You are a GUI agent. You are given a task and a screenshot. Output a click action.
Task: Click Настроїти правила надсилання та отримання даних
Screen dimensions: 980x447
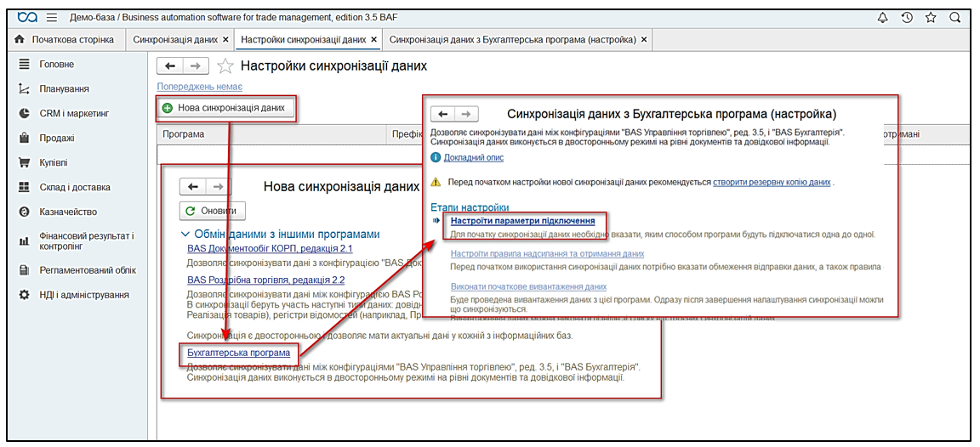548,253
